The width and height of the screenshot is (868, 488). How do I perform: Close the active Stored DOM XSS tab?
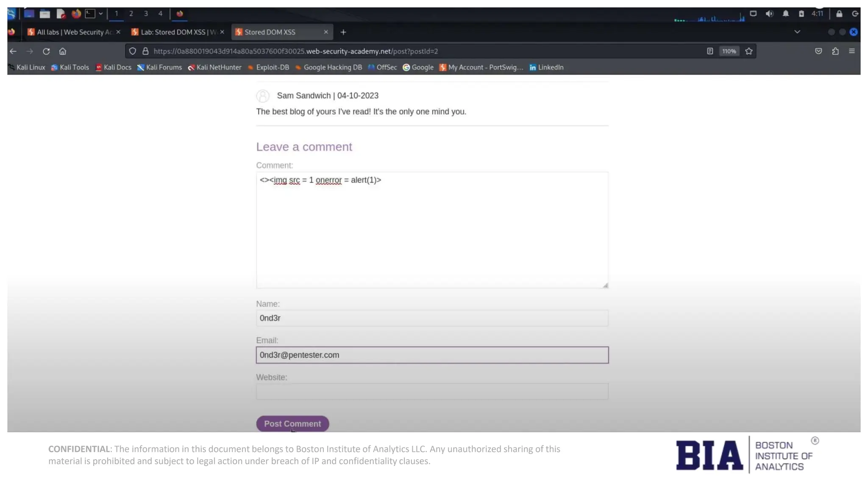coord(326,32)
